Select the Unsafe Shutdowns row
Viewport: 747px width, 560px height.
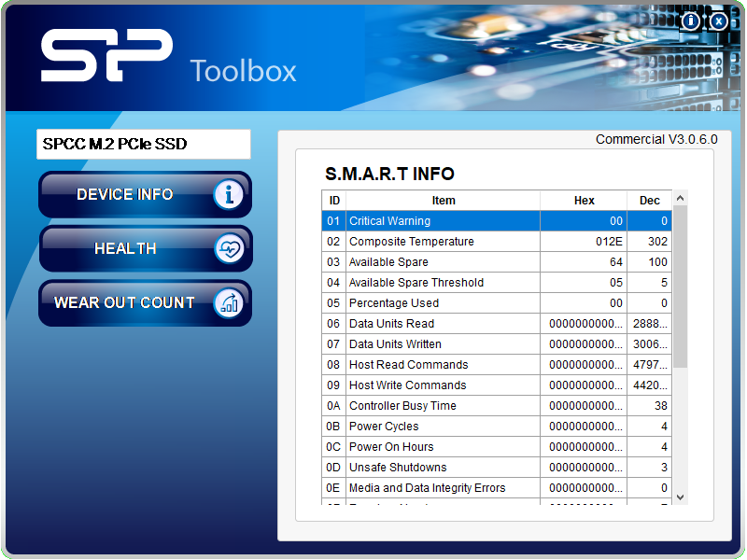[x=497, y=467]
